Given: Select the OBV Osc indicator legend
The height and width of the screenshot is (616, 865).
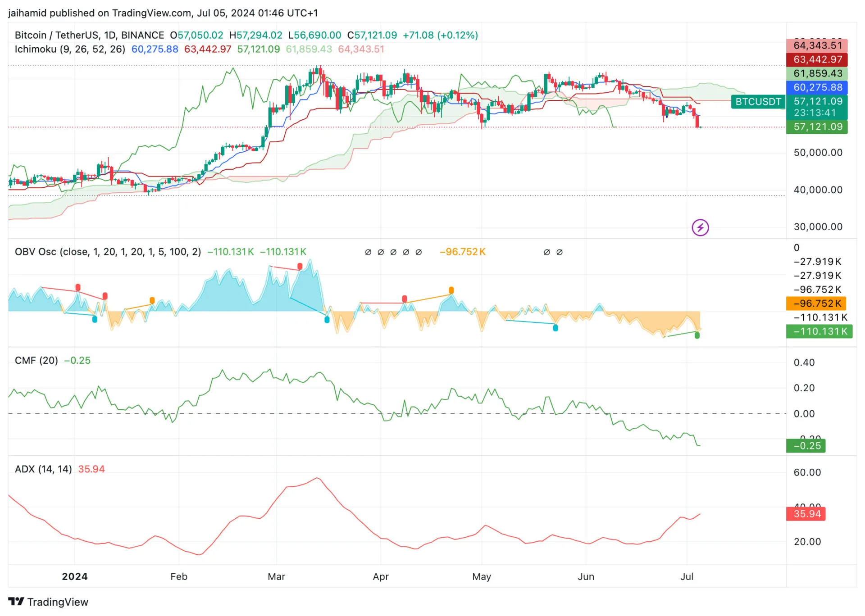Looking at the screenshot, I should point(108,252).
